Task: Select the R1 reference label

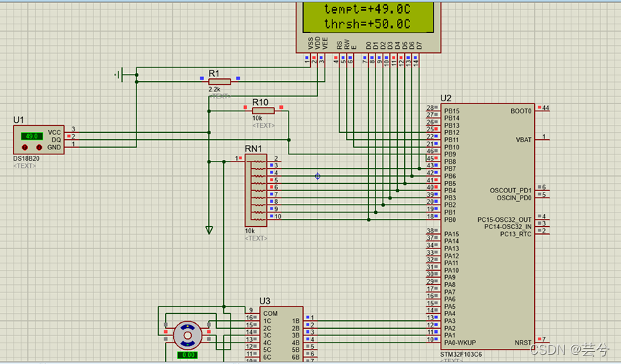Action: (214, 73)
